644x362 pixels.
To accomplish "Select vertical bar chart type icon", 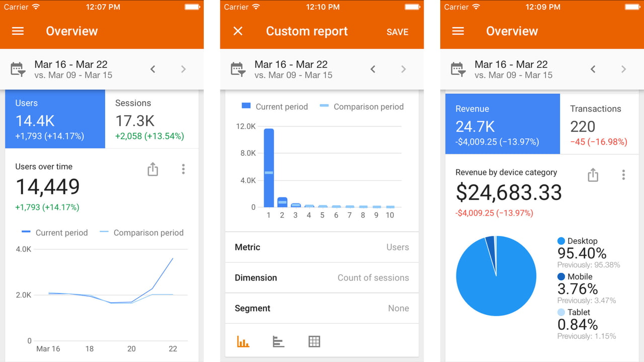I will (x=243, y=342).
